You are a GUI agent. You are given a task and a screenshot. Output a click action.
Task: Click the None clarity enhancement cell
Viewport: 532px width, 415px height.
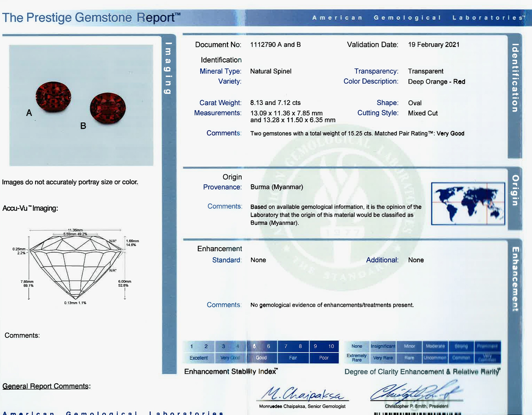click(x=357, y=346)
